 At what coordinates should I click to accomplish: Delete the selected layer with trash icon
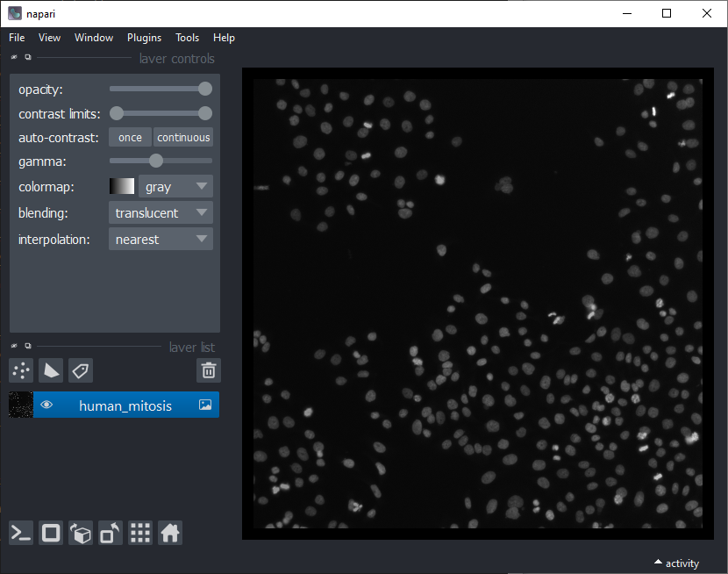[208, 370]
